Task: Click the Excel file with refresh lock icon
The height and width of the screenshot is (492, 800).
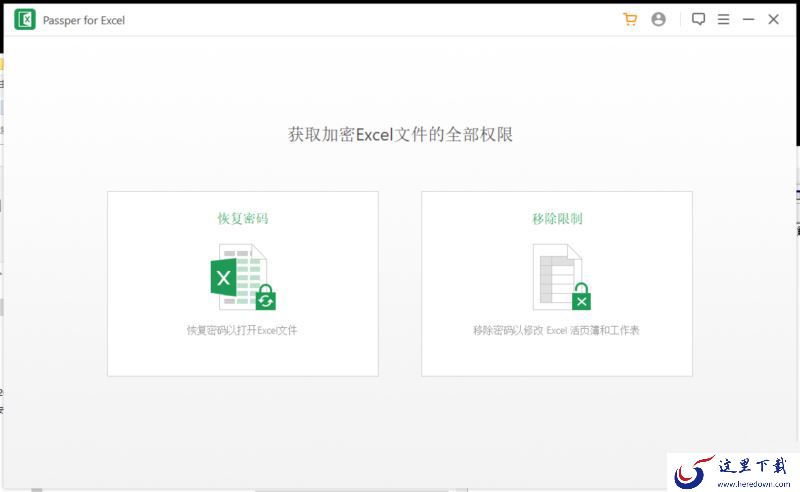Action: tap(243, 277)
